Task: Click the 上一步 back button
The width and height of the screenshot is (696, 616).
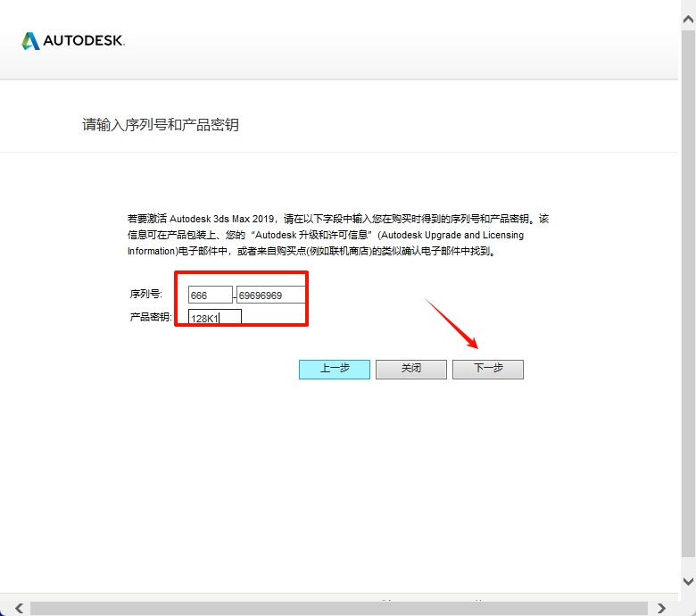Action: (x=334, y=369)
